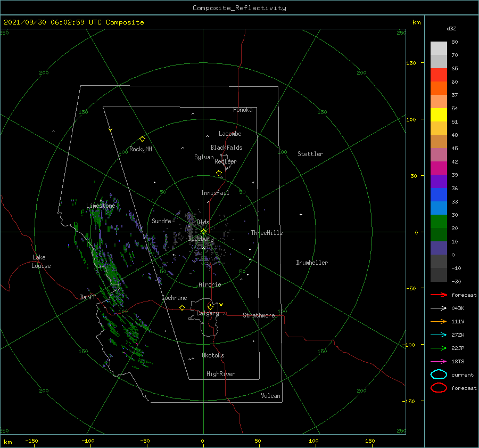Click the yellow diamond marker below RedDeer
This screenshot has width=479, height=448.
[219, 173]
